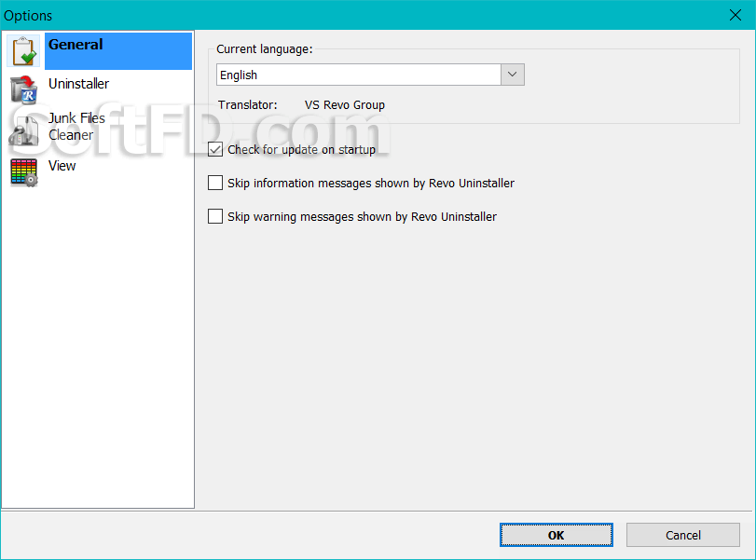Click the 'VS Revo Group' translator name
756x560 pixels.
345,105
